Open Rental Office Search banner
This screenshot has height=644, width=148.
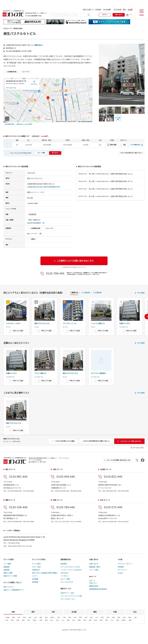tap(67, 22)
